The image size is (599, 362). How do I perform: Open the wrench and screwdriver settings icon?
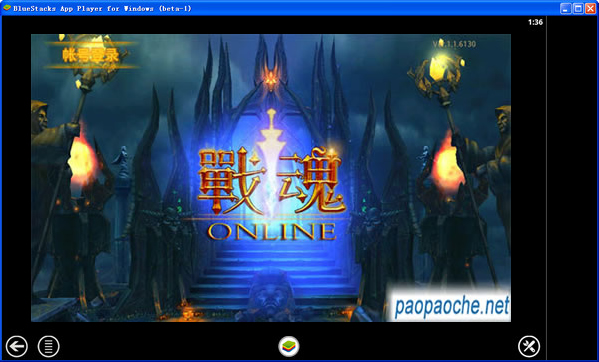529,346
